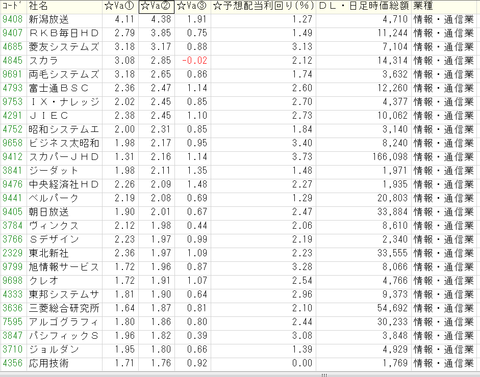
Task: Select パシフィックS name cell
Action: (x=64, y=336)
